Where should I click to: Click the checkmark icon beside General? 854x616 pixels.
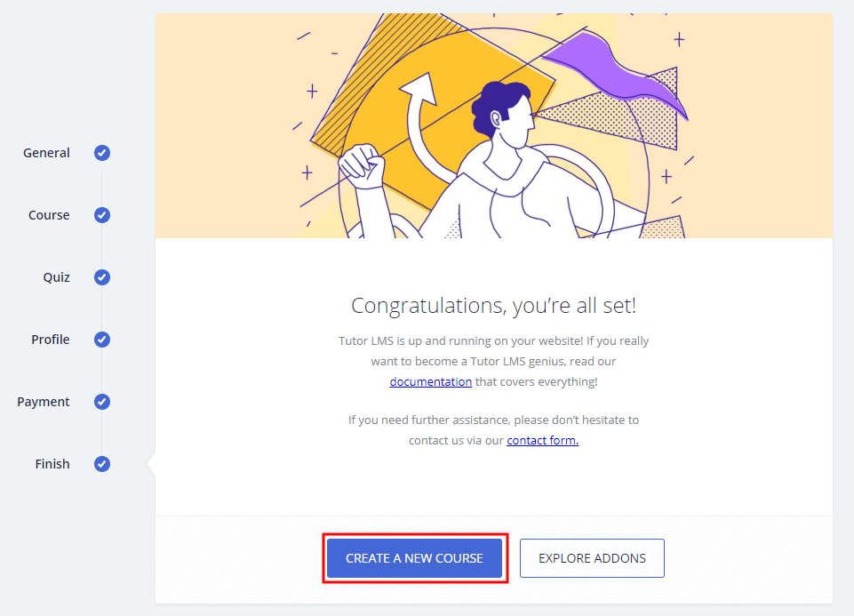tap(102, 153)
